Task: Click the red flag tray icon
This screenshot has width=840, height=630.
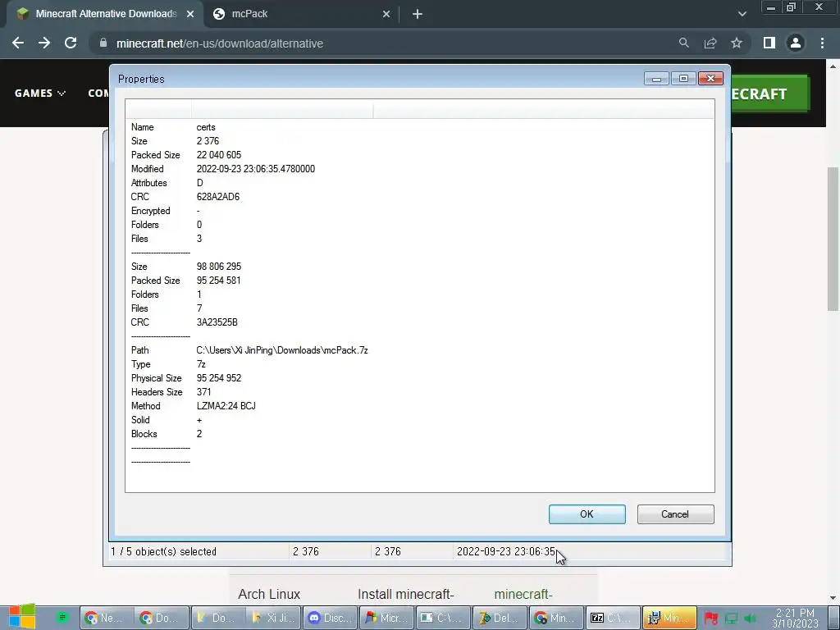Action: coord(711,619)
